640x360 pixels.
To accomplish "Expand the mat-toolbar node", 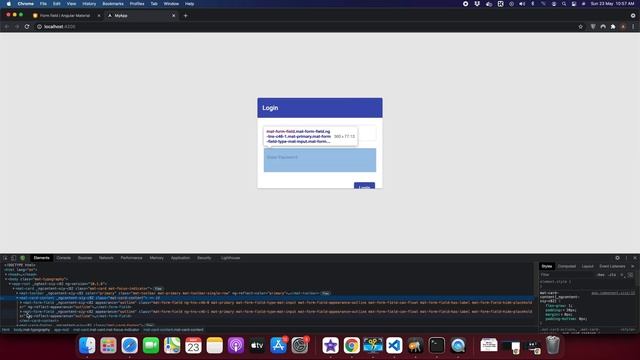I will tap(17, 293).
